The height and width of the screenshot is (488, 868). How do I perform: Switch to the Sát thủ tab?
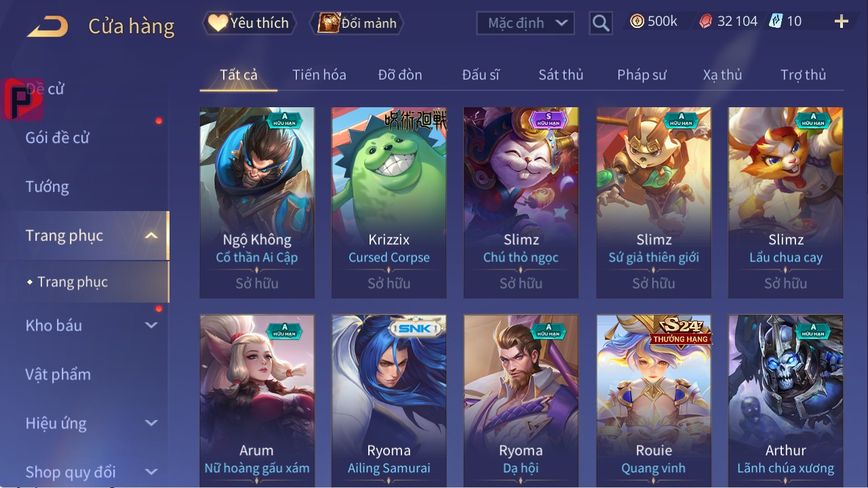point(561,75)
